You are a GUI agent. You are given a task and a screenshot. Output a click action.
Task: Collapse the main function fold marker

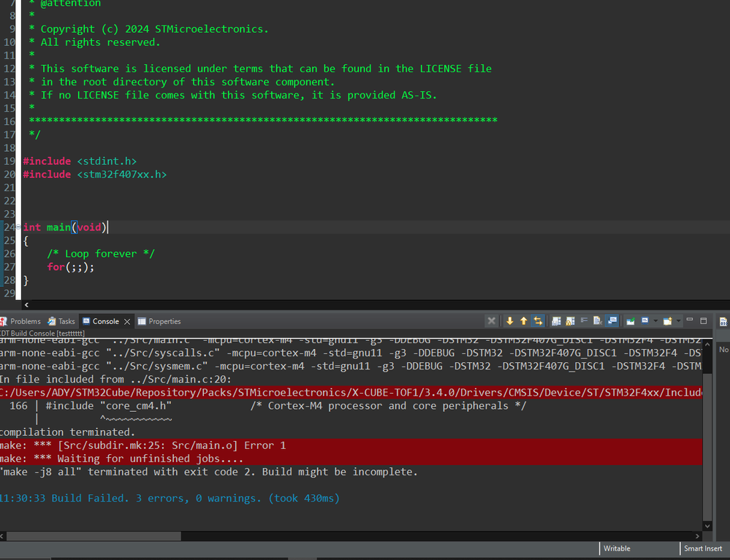tap(18, 227)
